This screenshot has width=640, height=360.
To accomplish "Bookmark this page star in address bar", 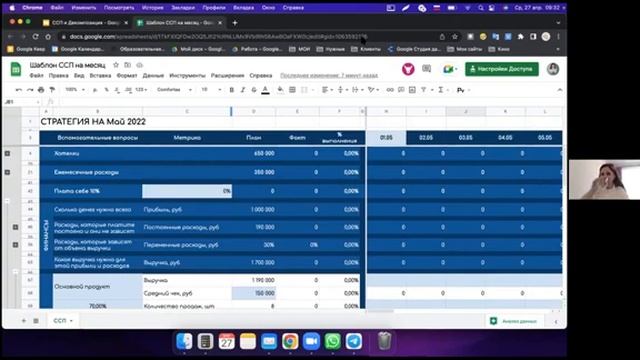I will click(x=455, y=37).
